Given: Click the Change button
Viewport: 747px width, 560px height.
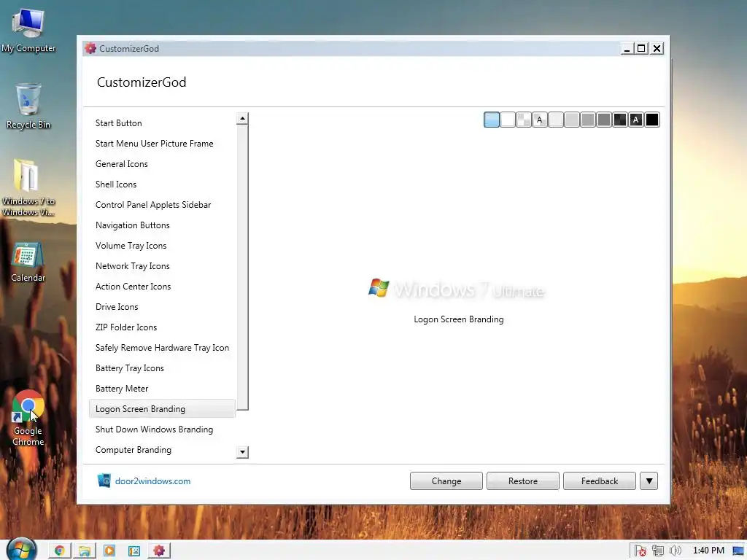Looking at the screenshot, I should (446, 481).
